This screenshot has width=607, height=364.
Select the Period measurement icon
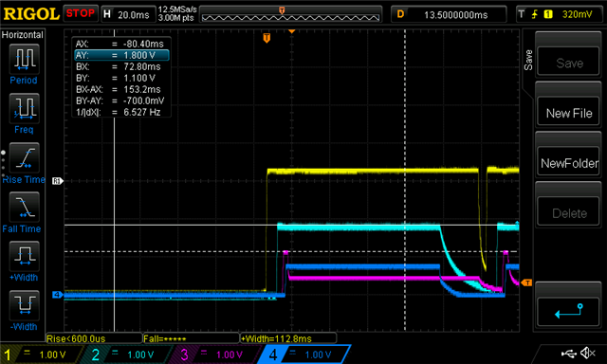click(24, 59)
